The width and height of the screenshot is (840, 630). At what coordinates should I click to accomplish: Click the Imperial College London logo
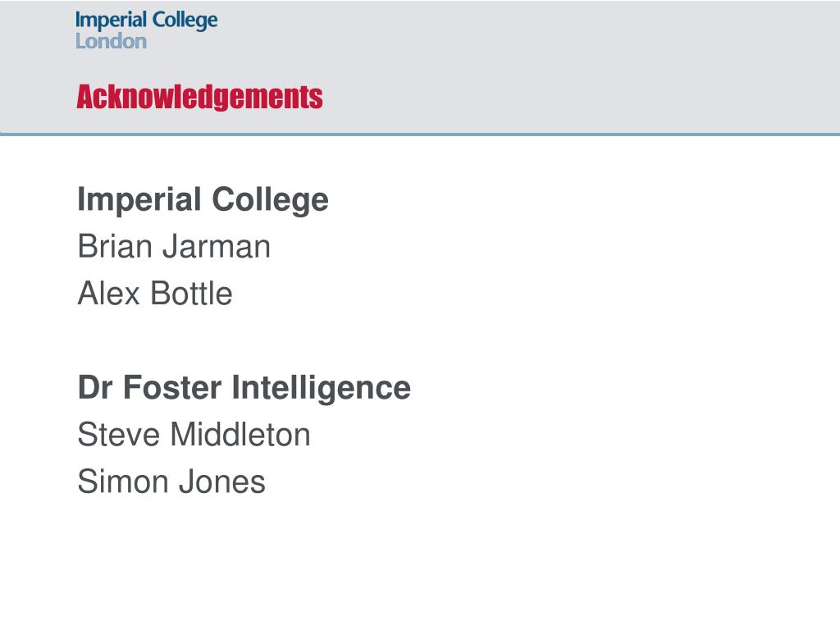point(146,30)
